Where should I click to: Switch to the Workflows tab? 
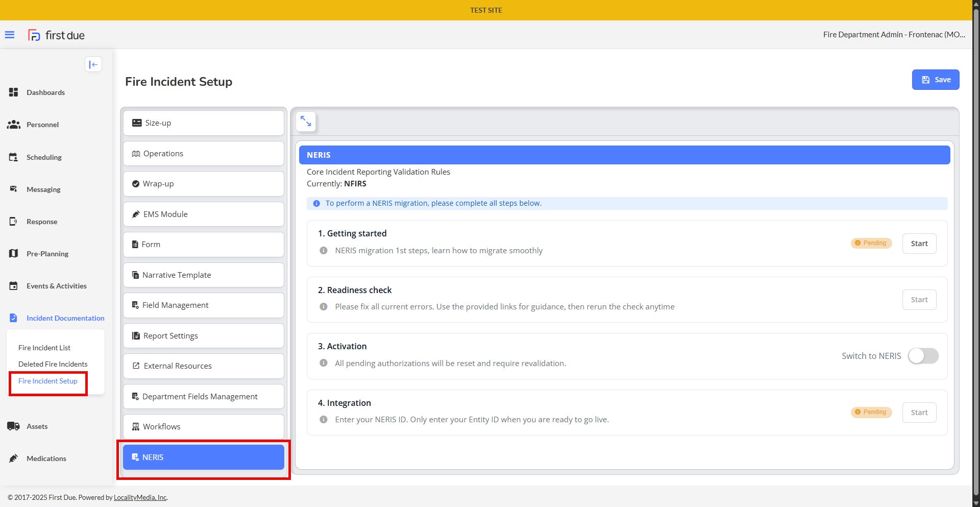pyautogui.click(x=203, y=427)
